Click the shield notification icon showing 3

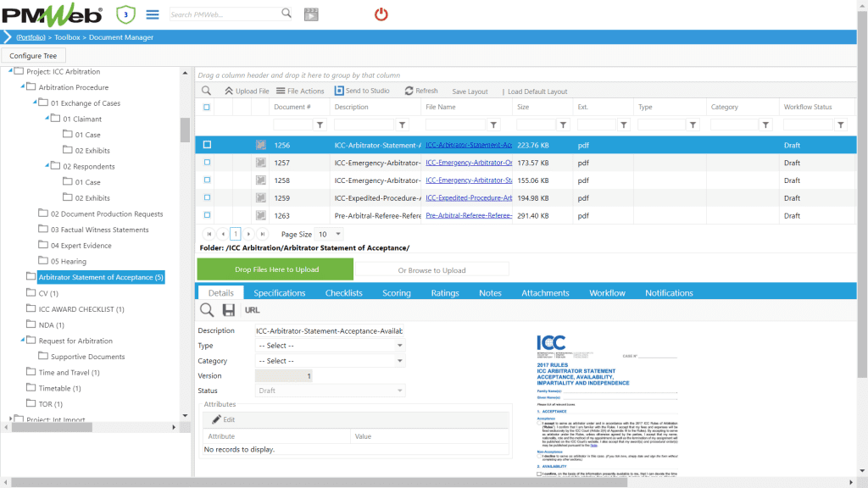point(125,14)
